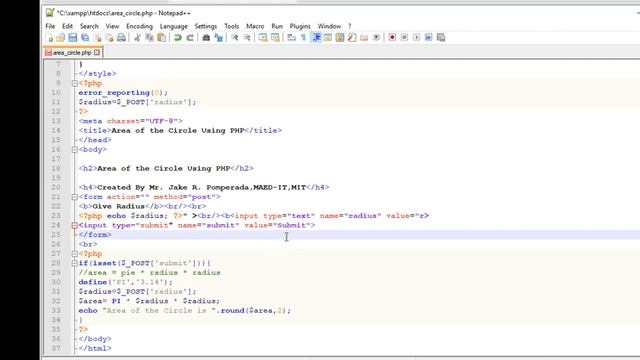Open the Edit menu
This screenshot has width=640, height=360.
tap(67, 26)
